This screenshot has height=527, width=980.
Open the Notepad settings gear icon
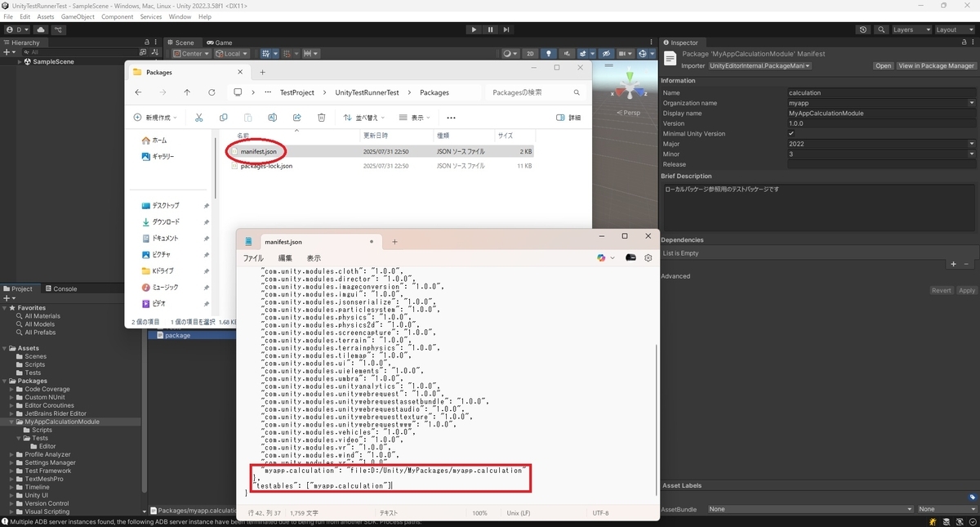click(x=648, y=257)
